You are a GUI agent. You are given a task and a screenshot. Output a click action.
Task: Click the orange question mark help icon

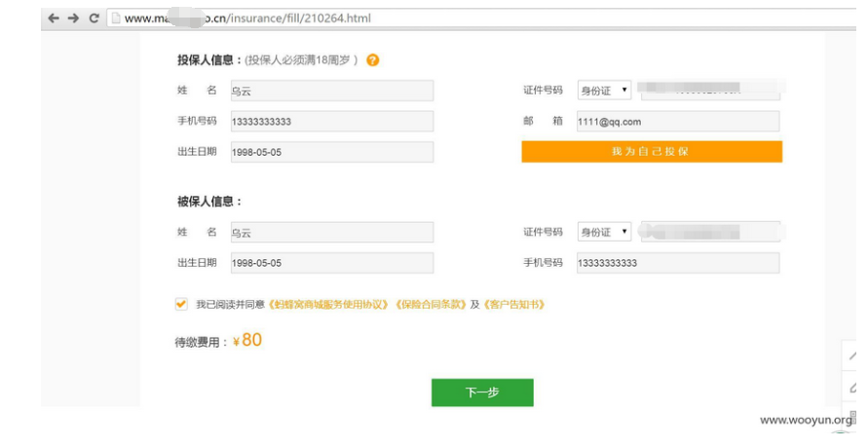tap(373, 60)
